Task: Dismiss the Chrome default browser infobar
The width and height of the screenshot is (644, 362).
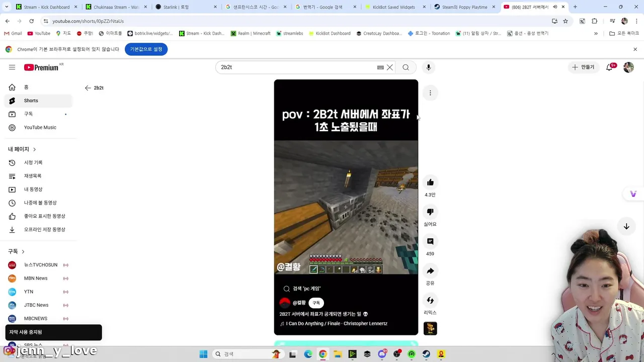Action: point(635,49)
